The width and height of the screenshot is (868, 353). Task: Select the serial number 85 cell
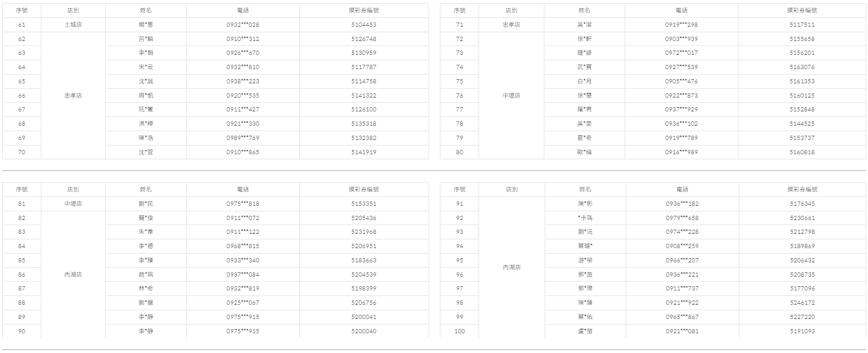22,260
